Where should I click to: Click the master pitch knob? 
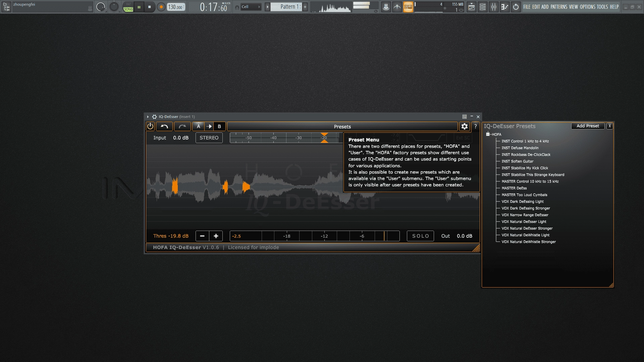point(114,7)
